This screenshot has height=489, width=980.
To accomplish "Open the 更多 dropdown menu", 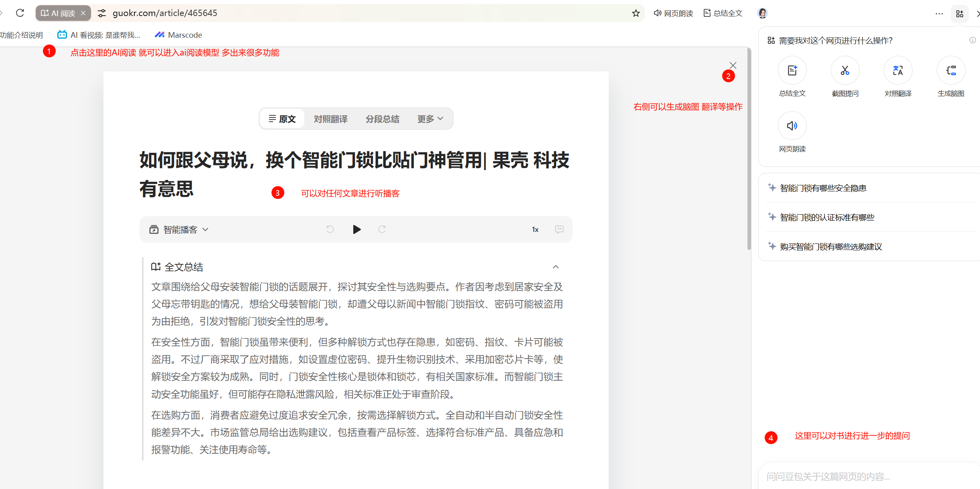I will pyautogui.click(x=429, y=118).
